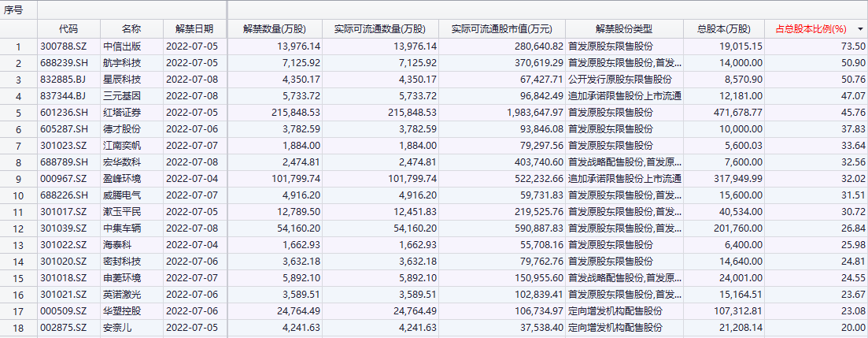Click the 实际可流通数量(万股) column header
Screen dimensions: 868x338
point(380,29)
